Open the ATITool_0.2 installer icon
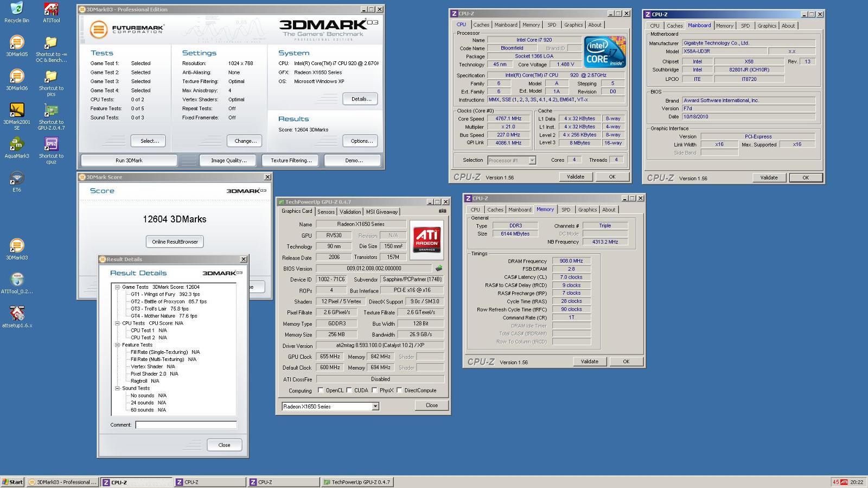The width and height of the screenshot is (868, 488). click(x=17, y=283)
